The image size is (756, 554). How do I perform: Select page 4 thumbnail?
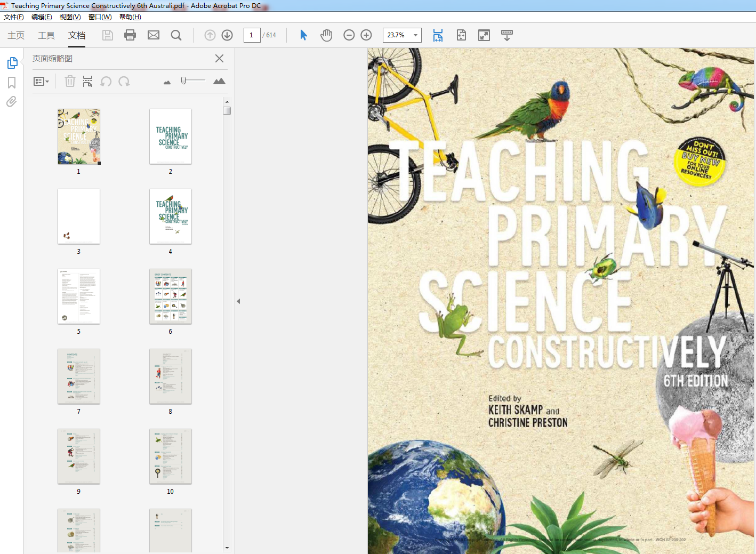click(171, 216)
